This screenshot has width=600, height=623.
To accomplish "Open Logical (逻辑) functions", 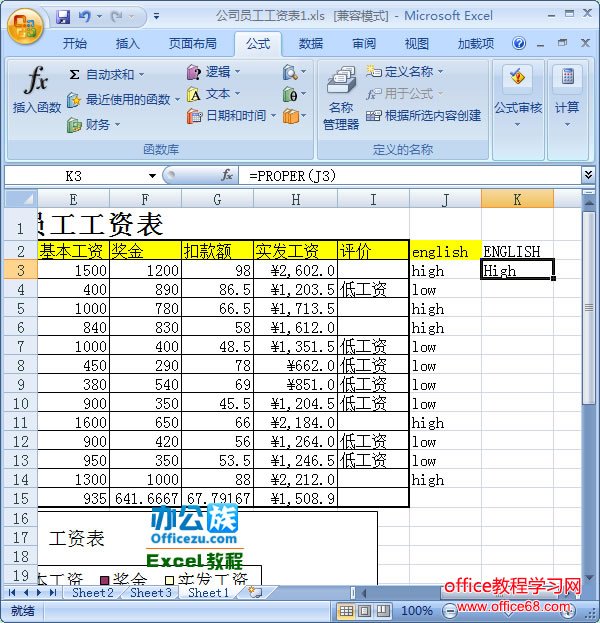I will click(x=214, y=72).
